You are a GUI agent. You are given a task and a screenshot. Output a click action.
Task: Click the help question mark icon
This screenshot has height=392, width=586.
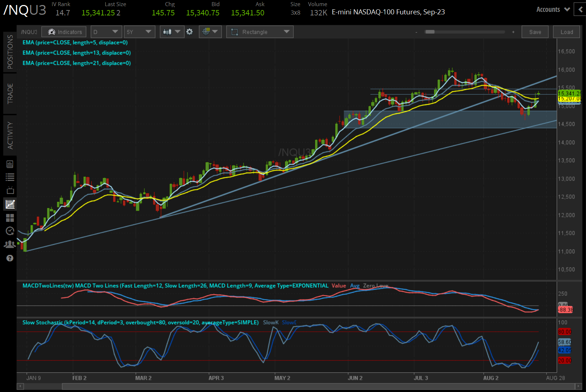tap(10, 258)
